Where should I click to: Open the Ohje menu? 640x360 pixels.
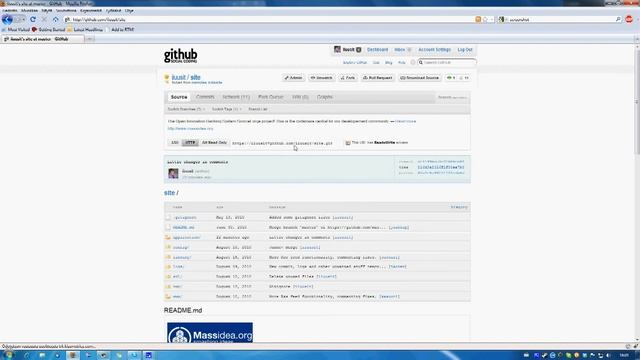click(x=129, y=10)
